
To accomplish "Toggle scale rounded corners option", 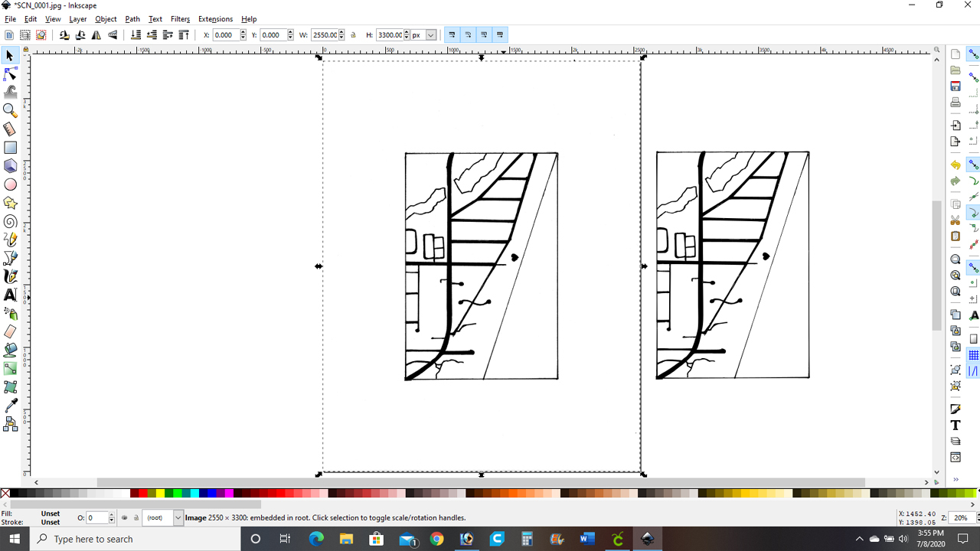I will tap(468, 35).
